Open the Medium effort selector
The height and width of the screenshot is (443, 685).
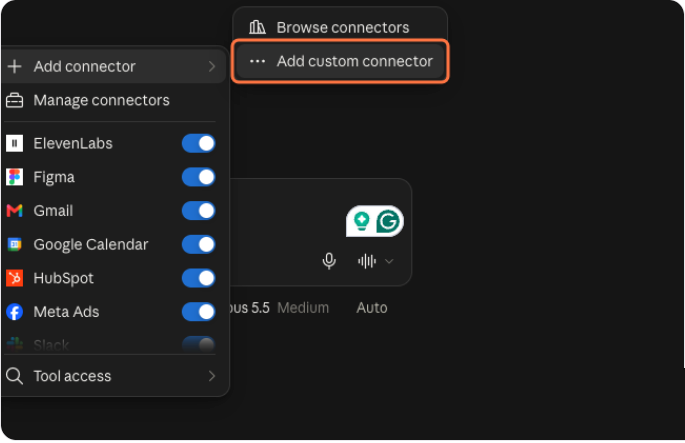tap(303, 308)
